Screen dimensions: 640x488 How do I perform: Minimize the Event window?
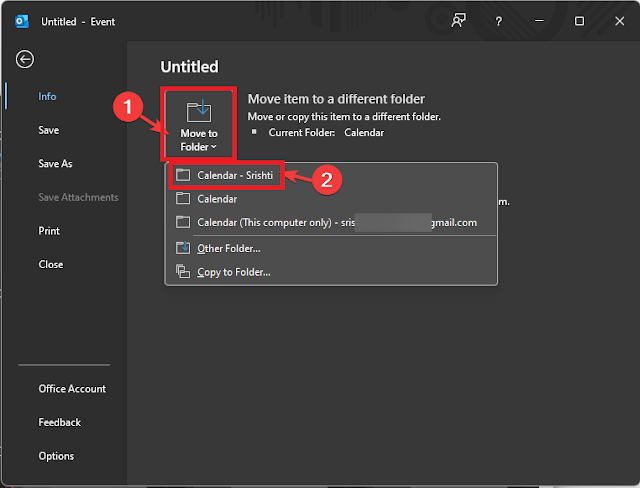pyautogui.click(x=539, y=21)
